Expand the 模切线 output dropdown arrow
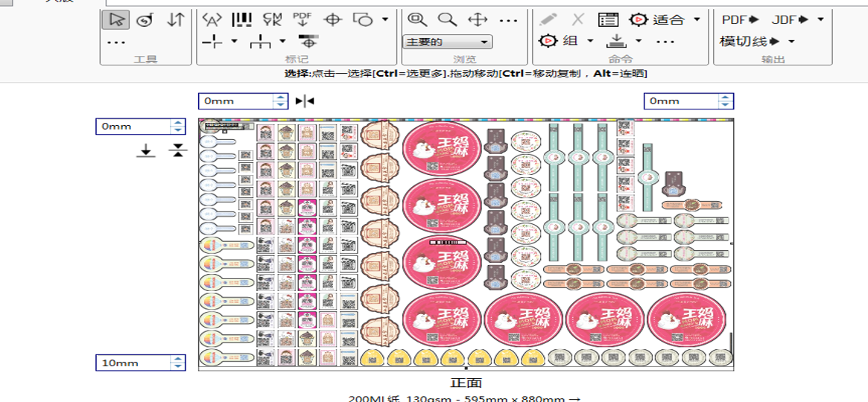The image size is (868, 402). (791, 42)
